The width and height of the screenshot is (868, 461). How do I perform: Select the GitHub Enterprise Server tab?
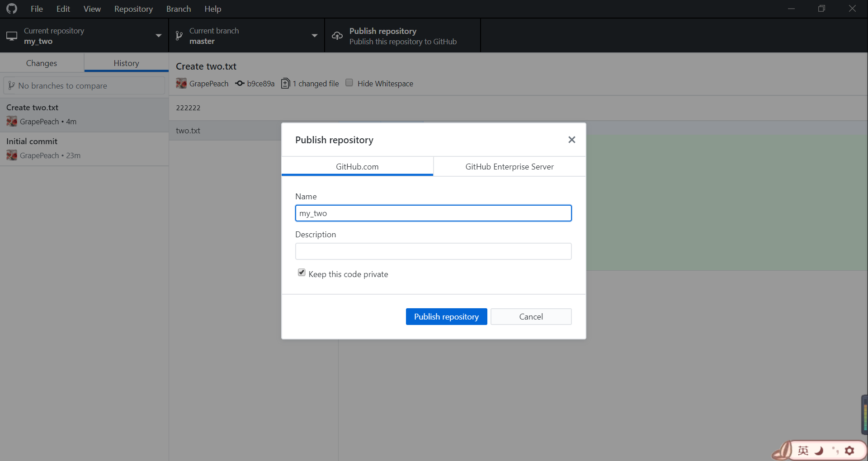point(509,166)
